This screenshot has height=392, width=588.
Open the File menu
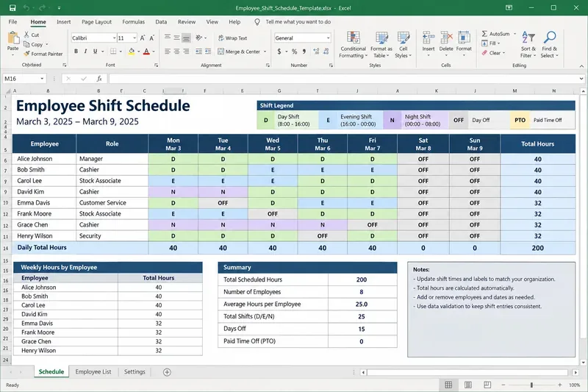(12, 22)
